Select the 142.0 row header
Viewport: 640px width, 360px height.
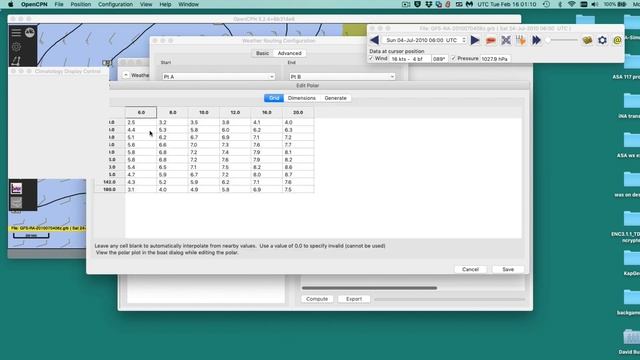pyautogui.click(x=110, y=182)
